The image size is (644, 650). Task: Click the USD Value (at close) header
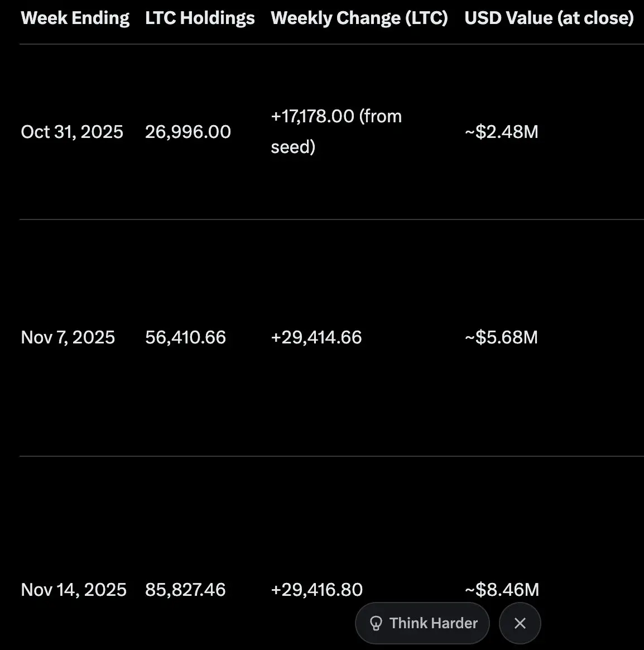click(x=549, y=18)
